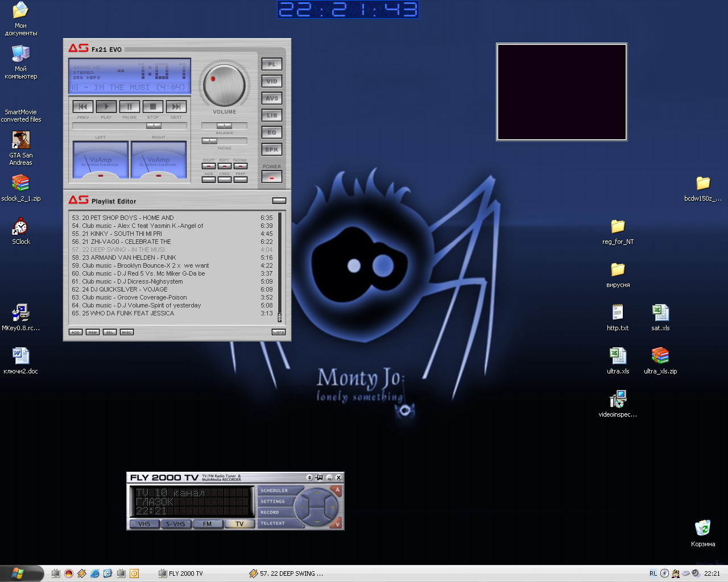Skip to previous track with PREV button

click(83, 106)
